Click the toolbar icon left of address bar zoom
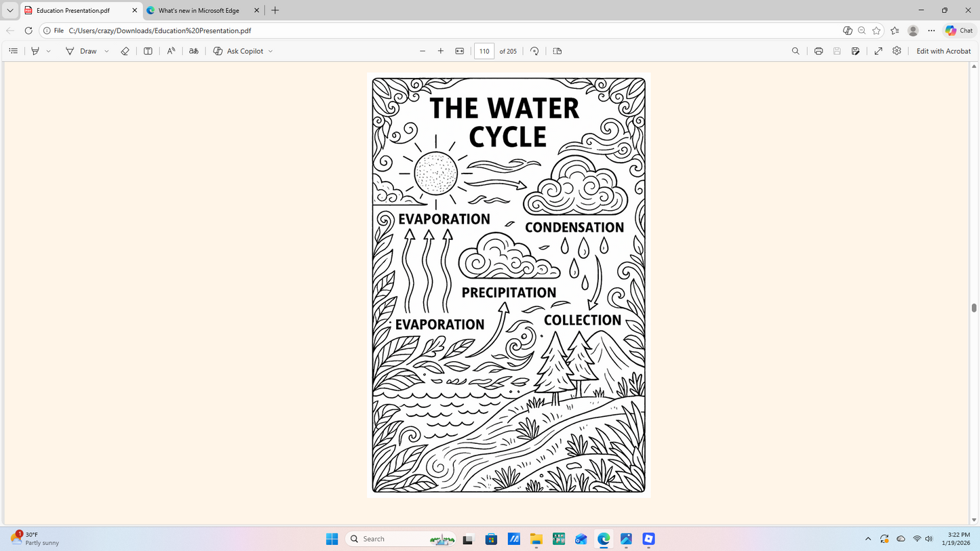 (847, 30)
